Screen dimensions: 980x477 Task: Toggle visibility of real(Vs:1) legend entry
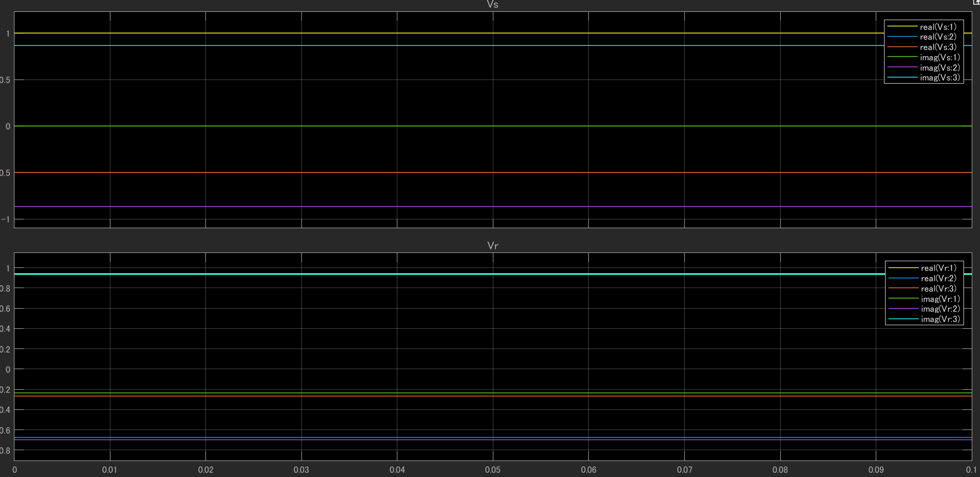(x=938, y=26)
